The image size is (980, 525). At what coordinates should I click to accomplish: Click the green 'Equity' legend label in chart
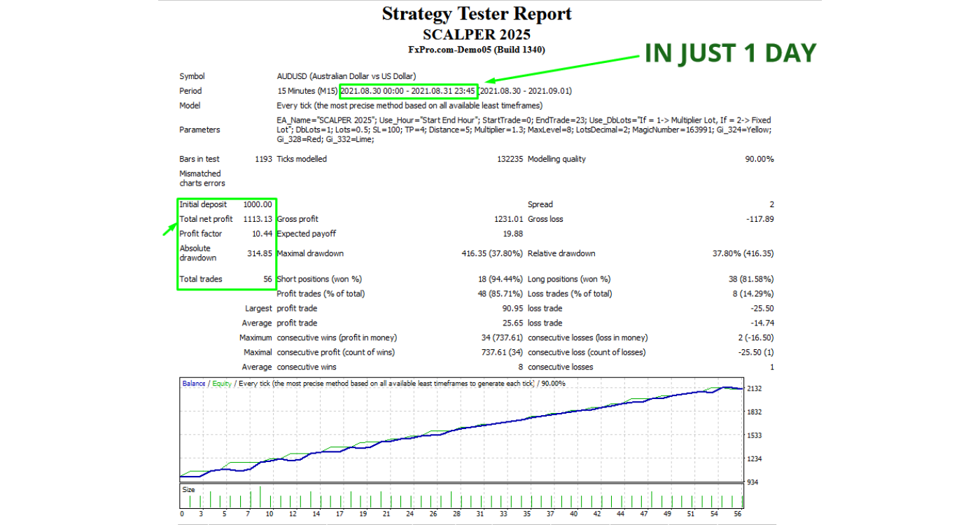click(222, 384)
